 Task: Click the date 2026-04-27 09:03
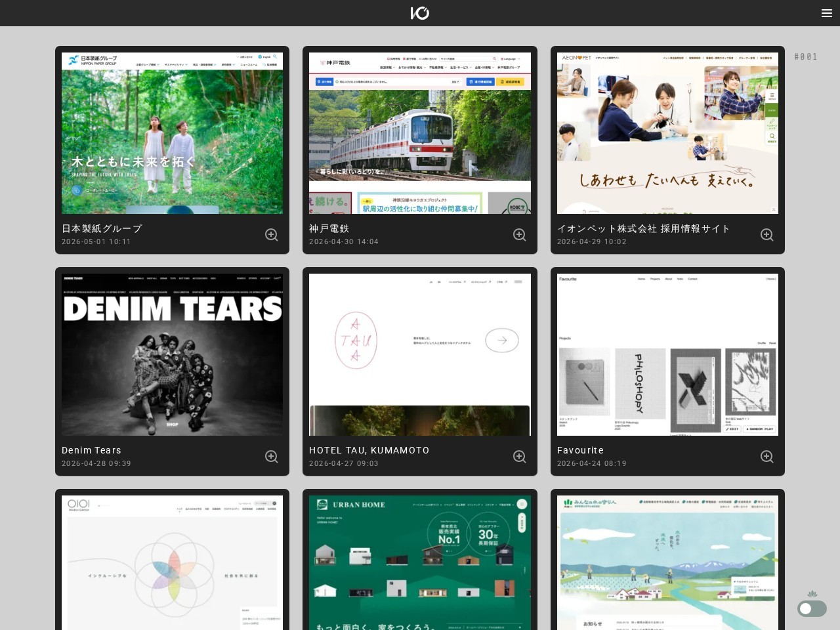point(344,463)
